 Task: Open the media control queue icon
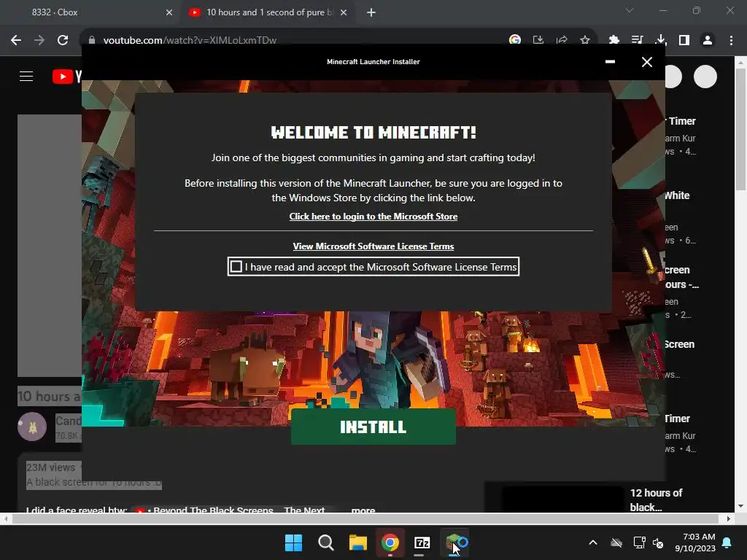point(637,40)
